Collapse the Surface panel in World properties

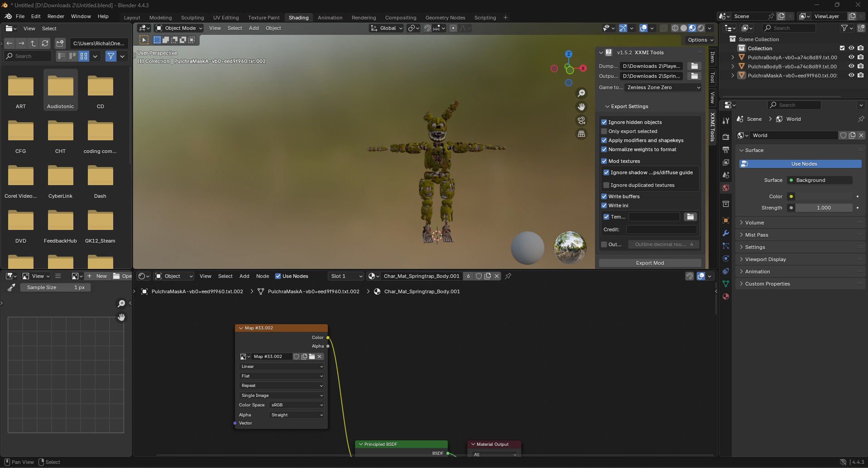click(743, 150)
